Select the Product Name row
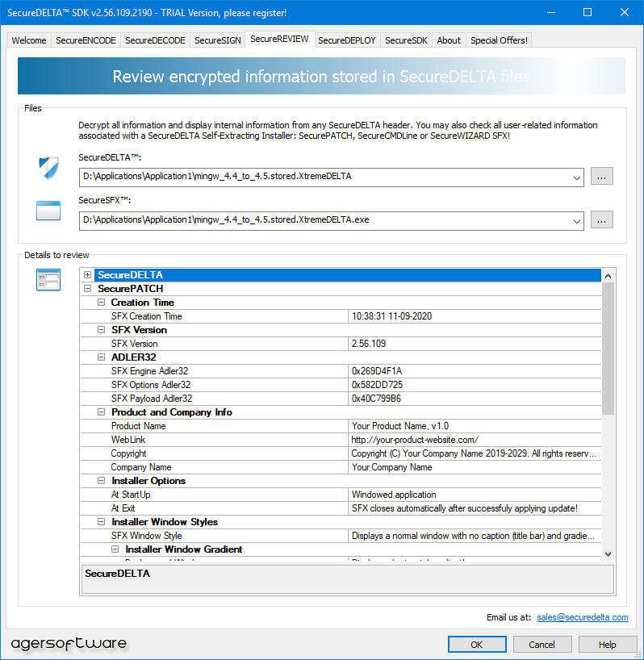The height and width of the screenshot is (660, 644). [341, 426]
